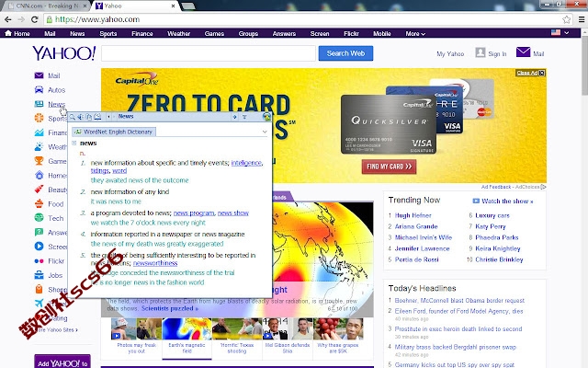Click the copy icon in dictionary popup toolbar

[89, 117]
